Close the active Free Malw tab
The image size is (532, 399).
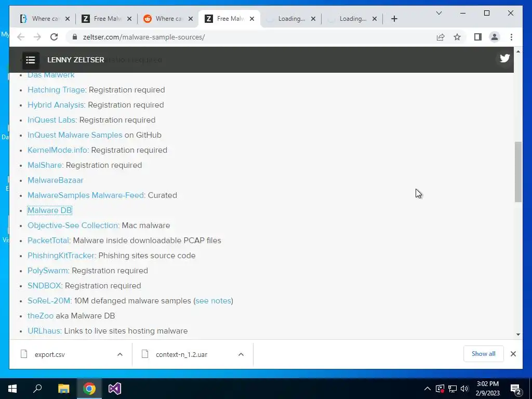252,19
